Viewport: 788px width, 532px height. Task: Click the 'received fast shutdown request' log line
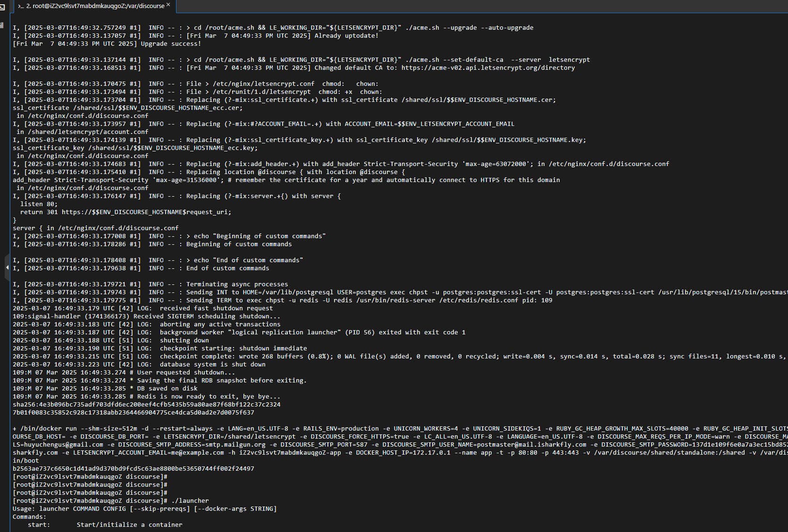coord(143,308)
